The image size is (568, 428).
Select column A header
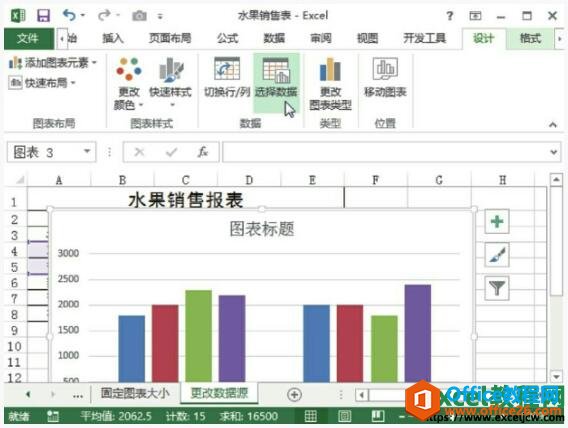[59, 180]
